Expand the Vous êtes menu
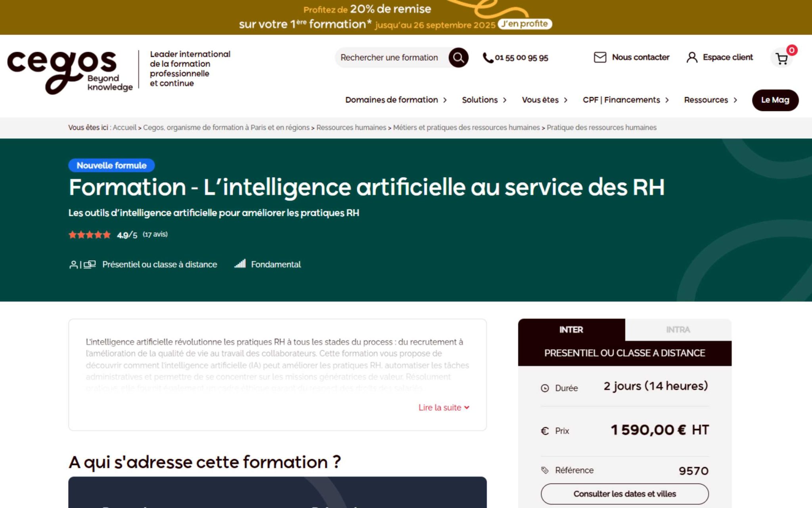This screenshot has height=508, width=812. click(x=545, y=100)
